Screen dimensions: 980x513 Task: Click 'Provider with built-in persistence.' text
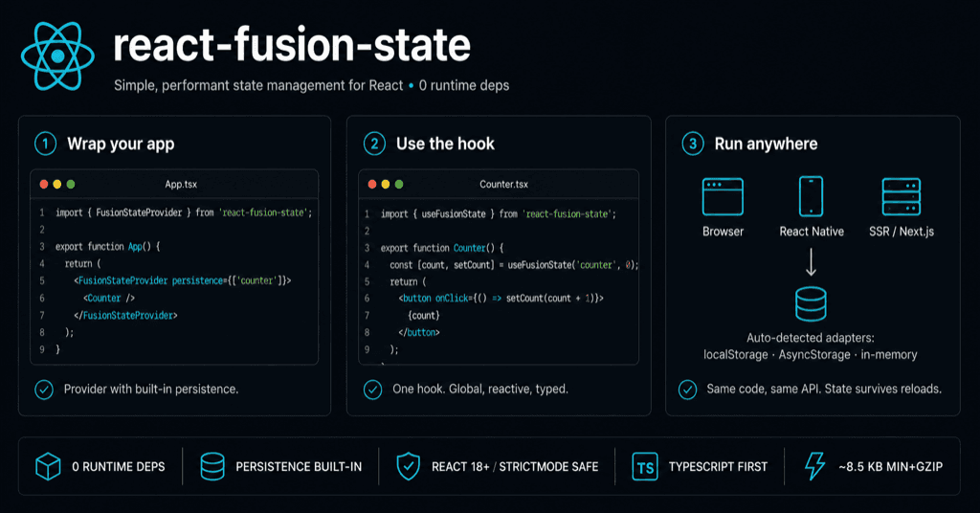[151, 390]
